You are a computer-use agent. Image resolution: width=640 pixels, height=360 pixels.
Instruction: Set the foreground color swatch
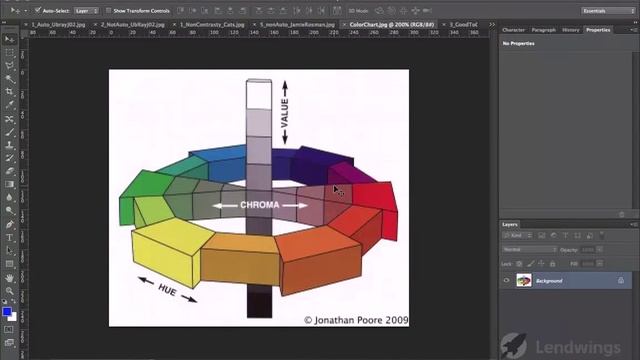tap(7, 312)
